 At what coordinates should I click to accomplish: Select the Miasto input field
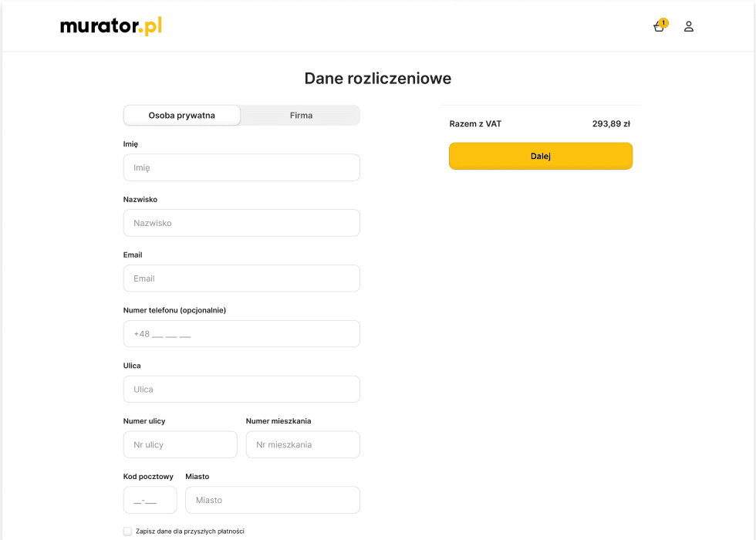click(x=272, y=500)
